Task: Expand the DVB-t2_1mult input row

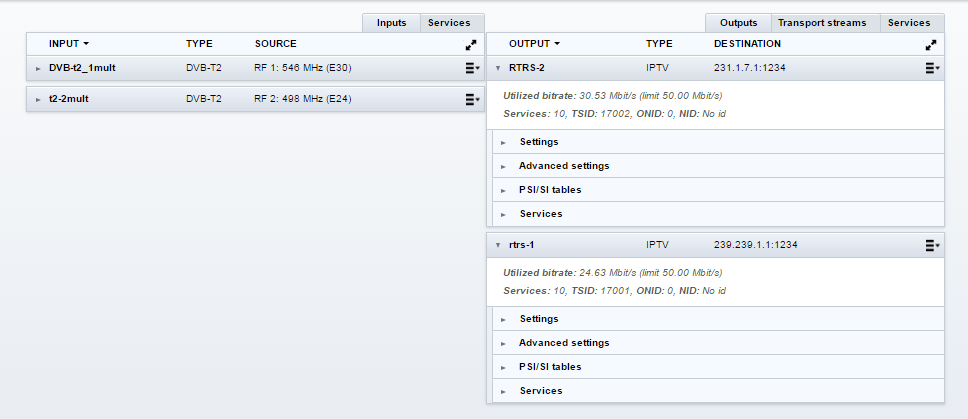Action: 38,69
